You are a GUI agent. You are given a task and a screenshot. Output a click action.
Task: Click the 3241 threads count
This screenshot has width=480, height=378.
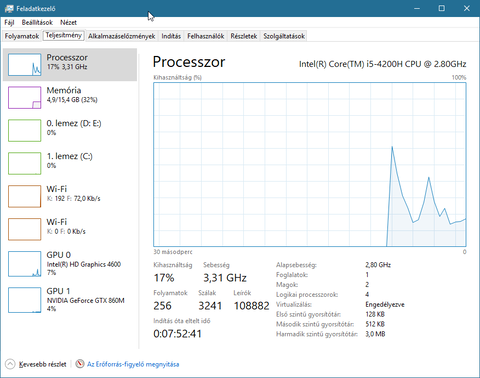coord(210,306)
